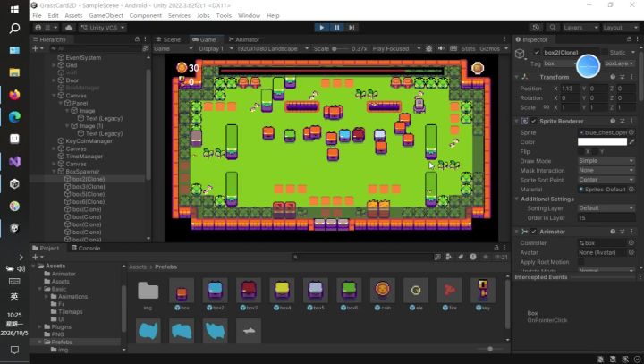Open the img folder in Prefabs

point(148,290)
